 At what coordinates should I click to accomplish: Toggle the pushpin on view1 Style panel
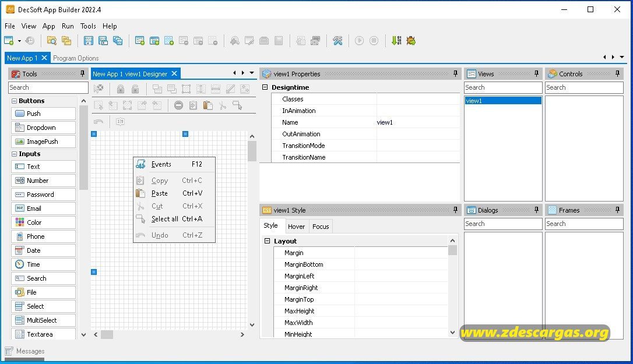point(455,210)
